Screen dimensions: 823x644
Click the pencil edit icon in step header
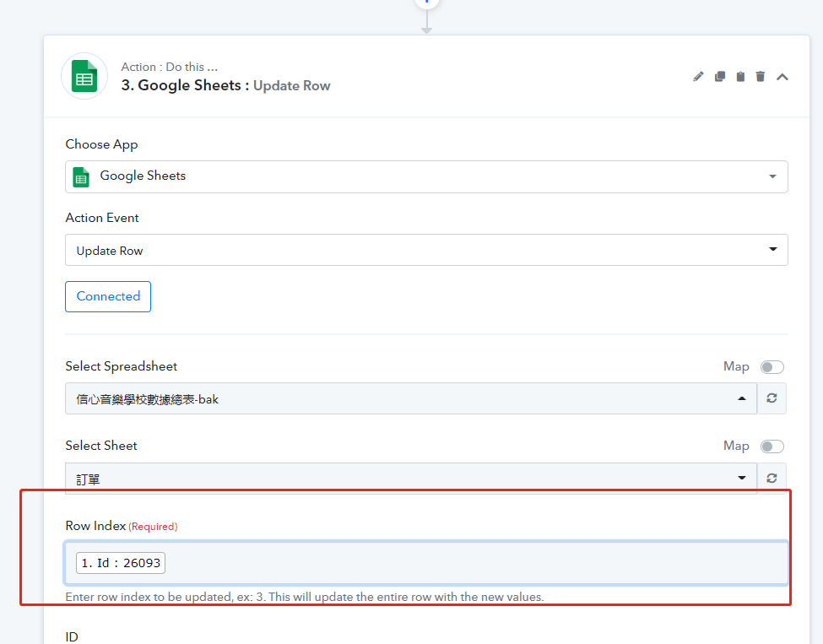coord(698,77)
